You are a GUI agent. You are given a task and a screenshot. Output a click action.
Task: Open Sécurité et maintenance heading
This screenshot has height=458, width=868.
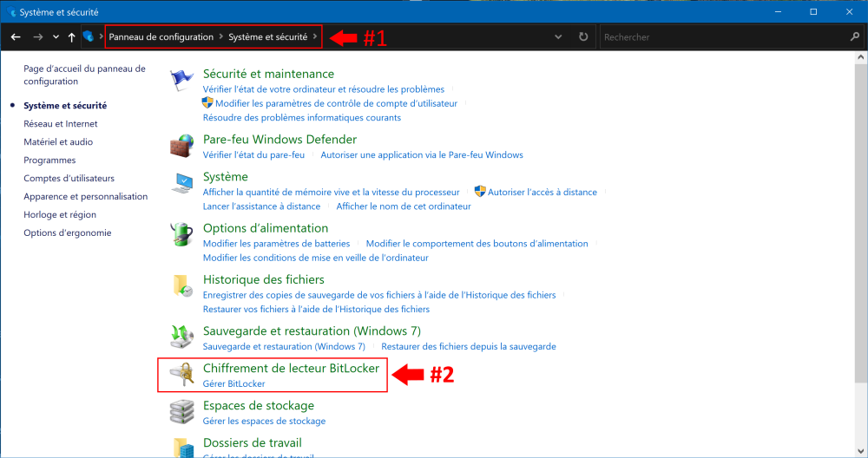point(268,74)
